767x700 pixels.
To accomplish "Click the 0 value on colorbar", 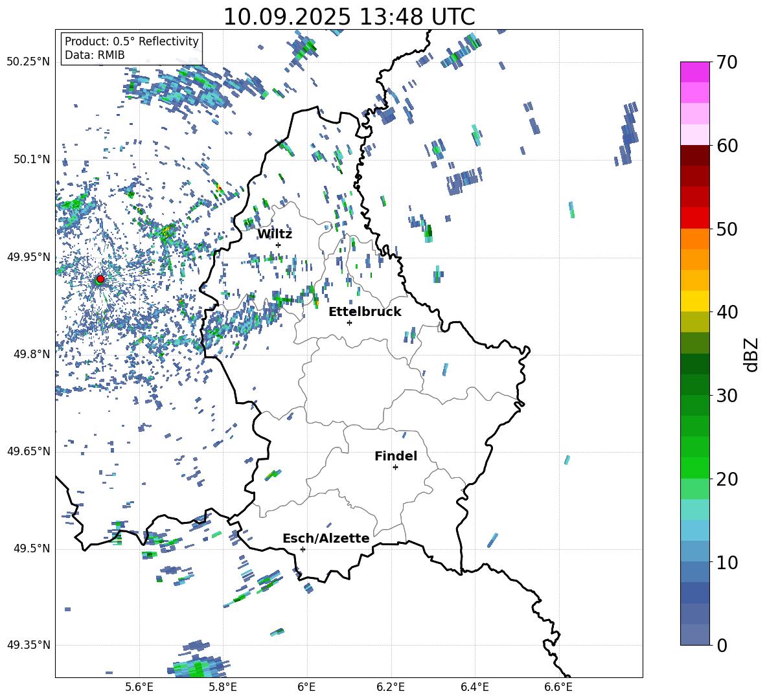I will (722, 645).
